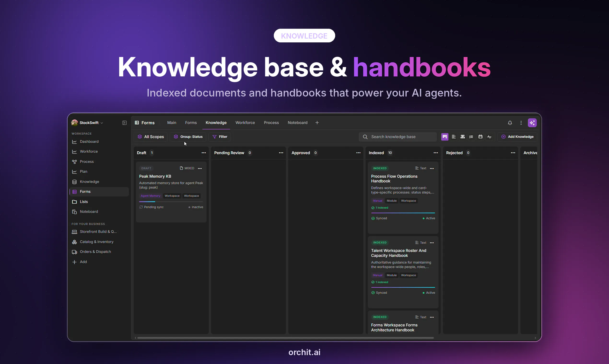
Task: Switch to the kanban board view
Action: (x=445, y=137)
